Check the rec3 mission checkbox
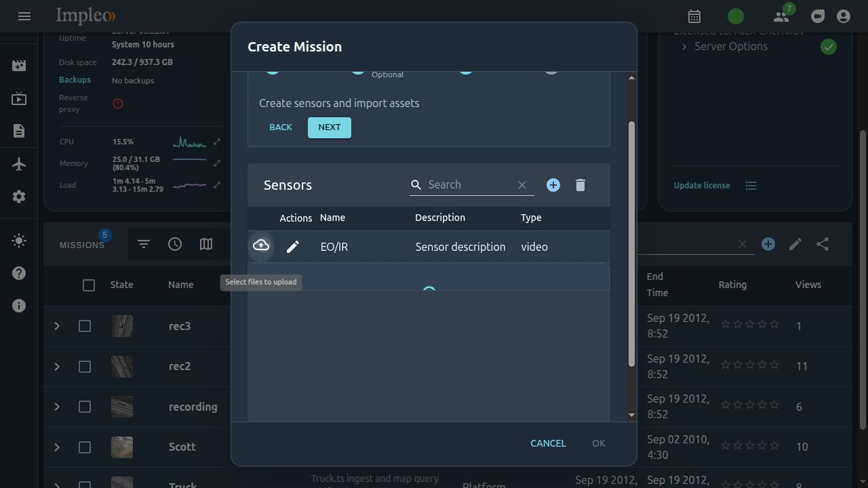Viewport: 868px width, 488px height. [85, 326]
